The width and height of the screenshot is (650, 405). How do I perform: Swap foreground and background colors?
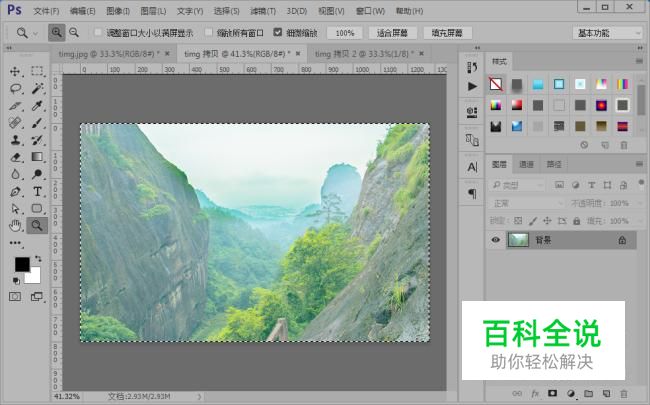tap(38, 258)
